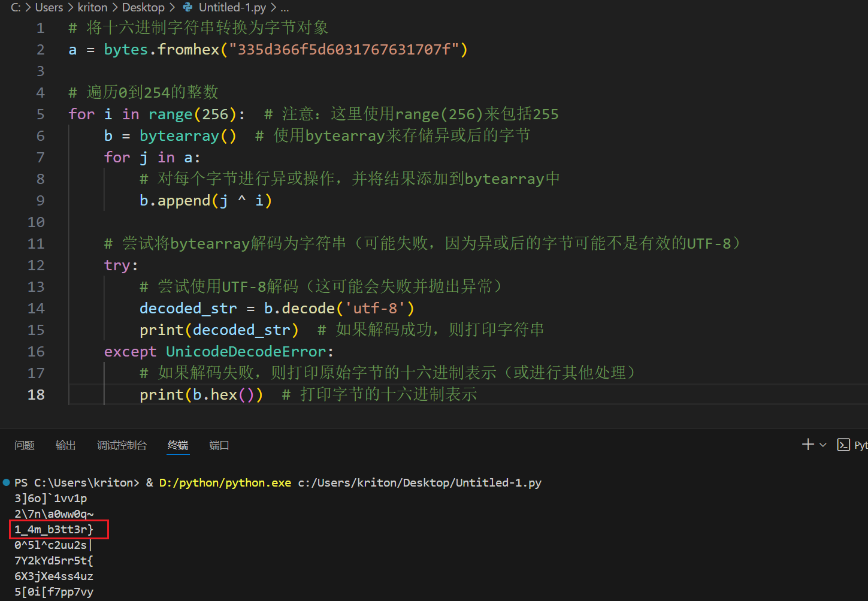The width and height of the screenshot is (868, 601).
Task: Click the blue dot beside the terminal prompt
Action: (x=5, y=482)
